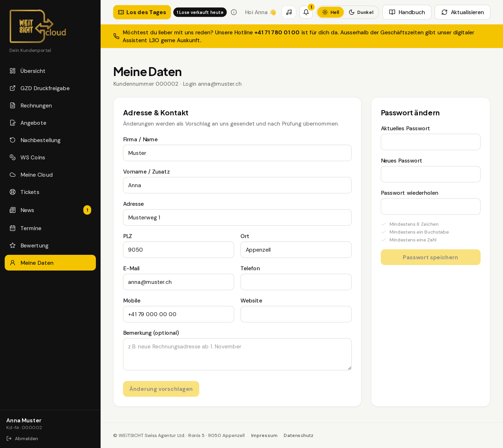Click the Adresse field
This screenshot has height=448, width=503.
(237, 218)
